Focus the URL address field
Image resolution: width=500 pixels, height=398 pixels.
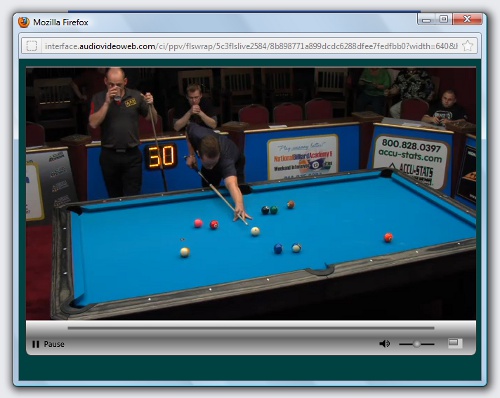[x=251, y=46]
